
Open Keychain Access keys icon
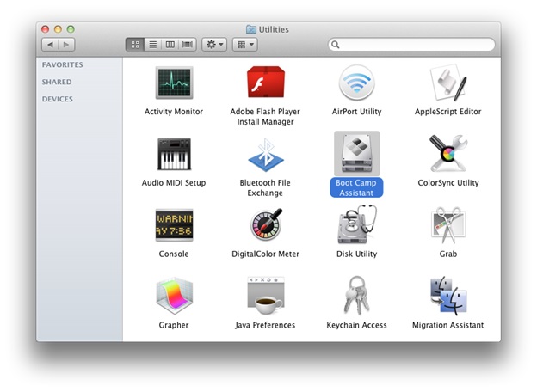[x=356, y=296]
